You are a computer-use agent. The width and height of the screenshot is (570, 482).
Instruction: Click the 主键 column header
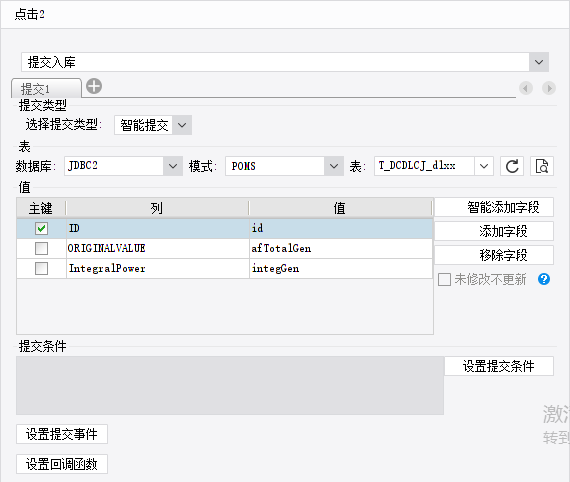tap(41, 208)
